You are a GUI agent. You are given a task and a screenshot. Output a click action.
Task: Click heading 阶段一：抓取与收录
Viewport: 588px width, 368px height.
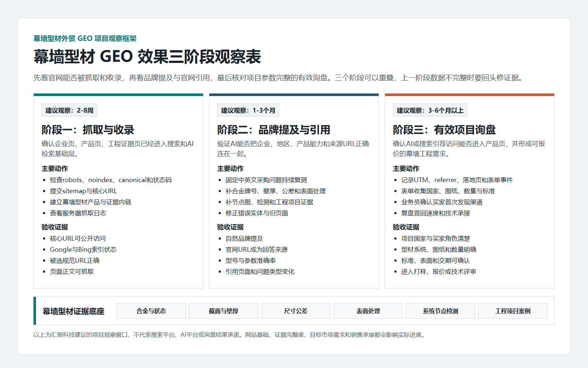(x=88, y=130)
